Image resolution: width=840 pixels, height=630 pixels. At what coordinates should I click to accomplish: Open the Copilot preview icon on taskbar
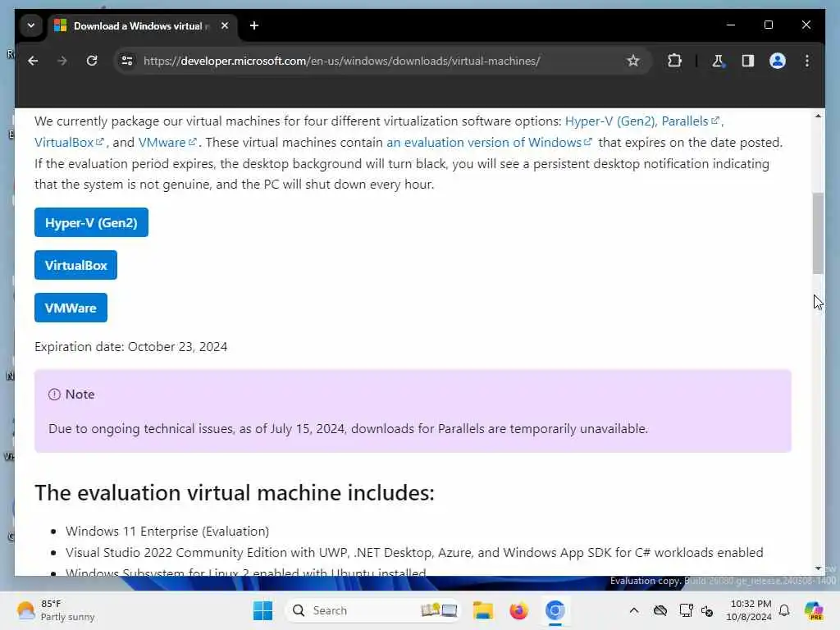coord(814,610)
